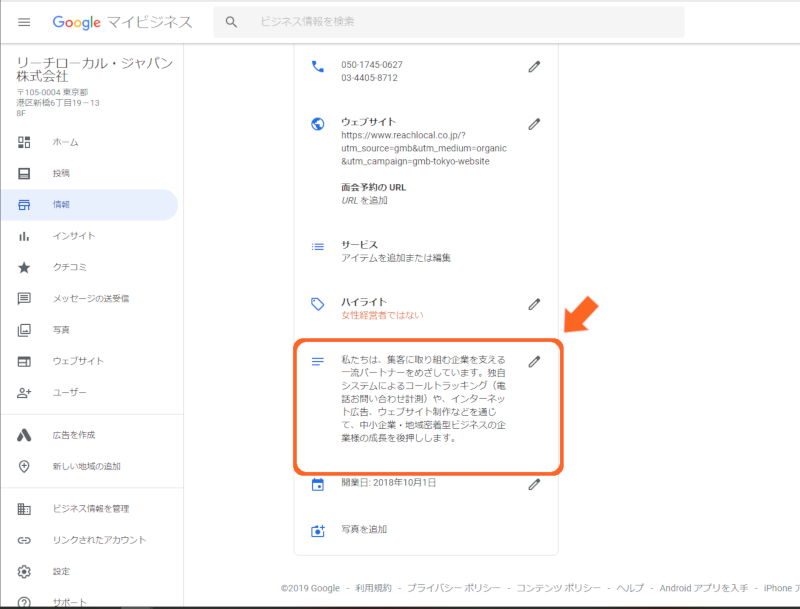Open クチコミ reviews in the sidebar
The width and height of the screenshot is (800, 609).
[x=89, y=267]
